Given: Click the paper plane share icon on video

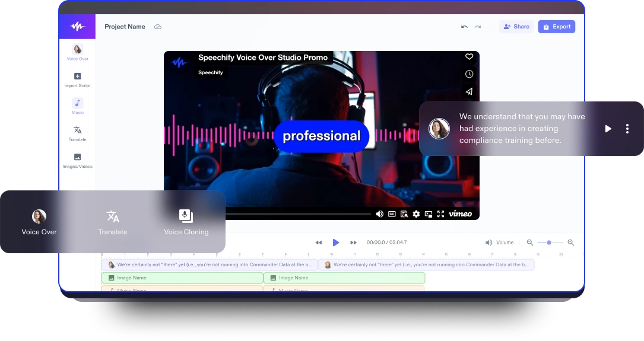Looking at the screenshot, I should pos(469,91).
